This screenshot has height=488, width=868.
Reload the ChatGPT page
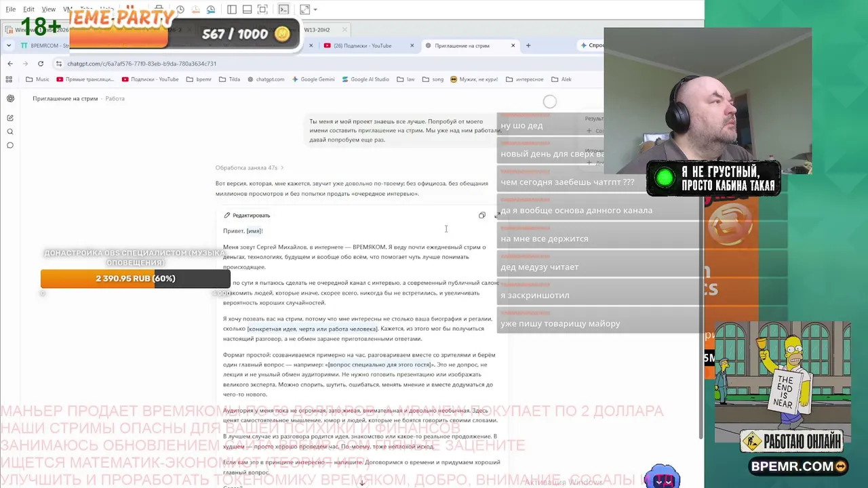coord(41,64)
